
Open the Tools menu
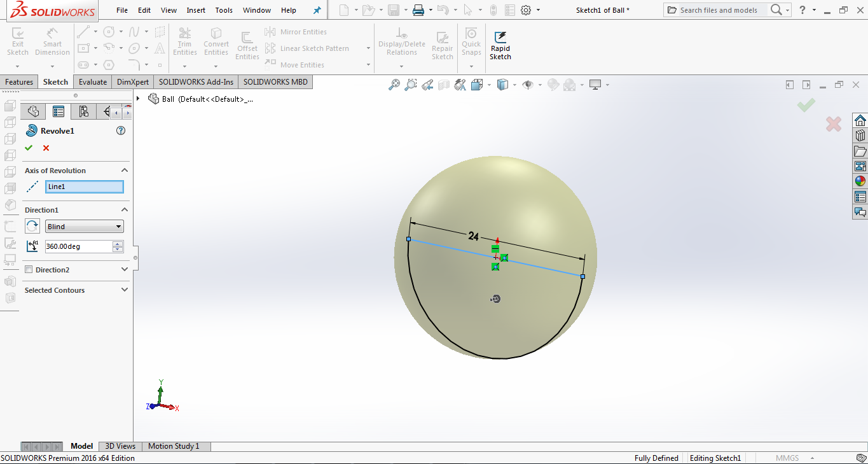(x=224, y=10)
